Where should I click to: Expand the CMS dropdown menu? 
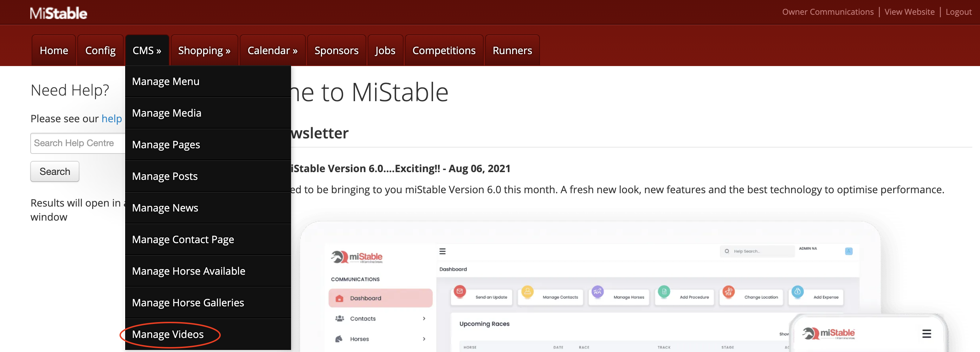(x=147, y=51)
